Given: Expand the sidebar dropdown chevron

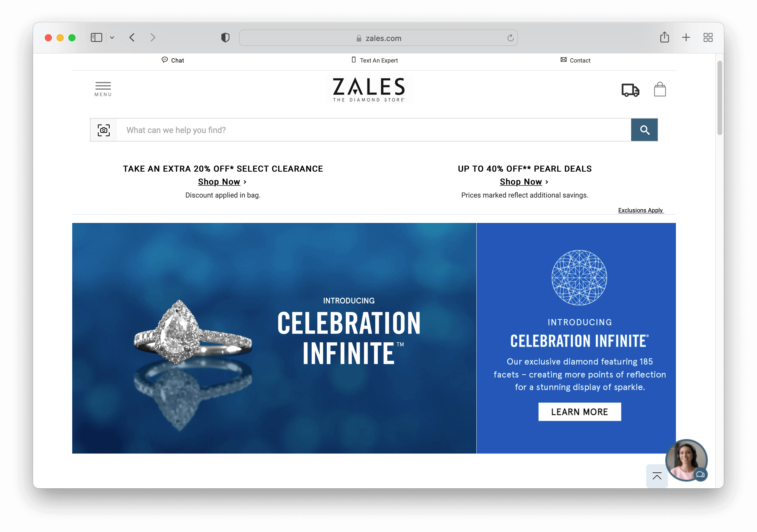Looking at the screenshot, I should [112, 37].
